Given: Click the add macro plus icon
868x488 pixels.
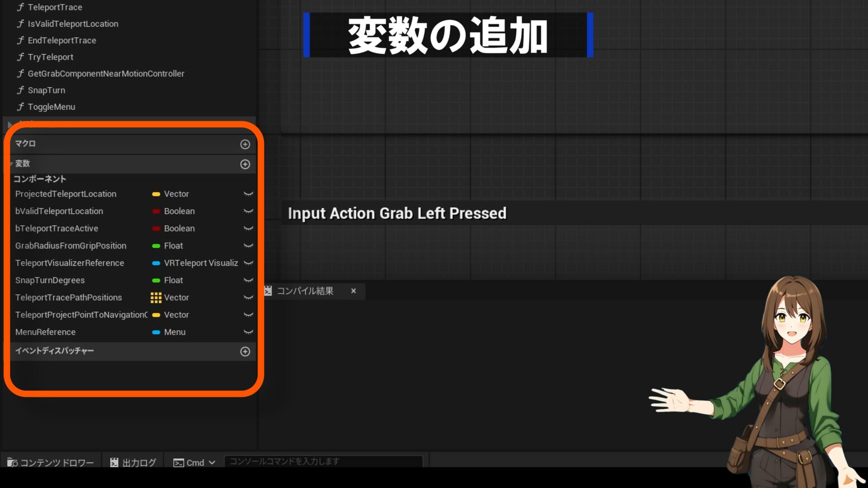Looking at the screenshot, I should 245,144.
